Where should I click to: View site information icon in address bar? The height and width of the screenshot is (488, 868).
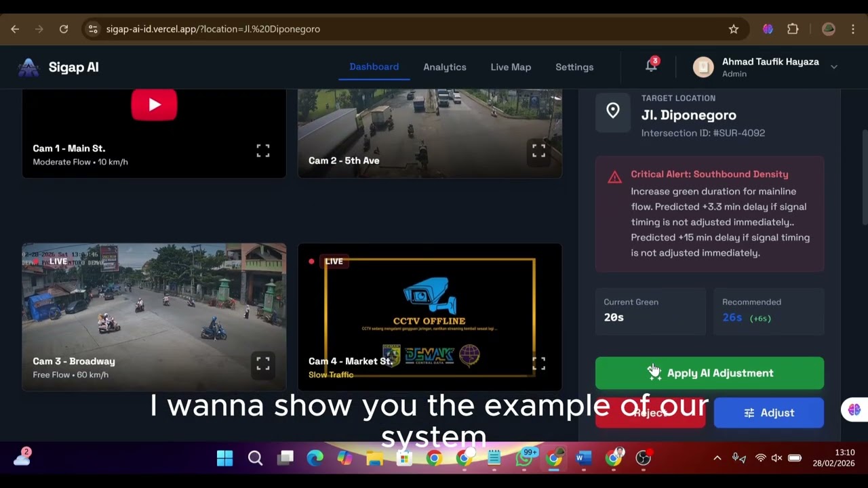click(93, 29)
